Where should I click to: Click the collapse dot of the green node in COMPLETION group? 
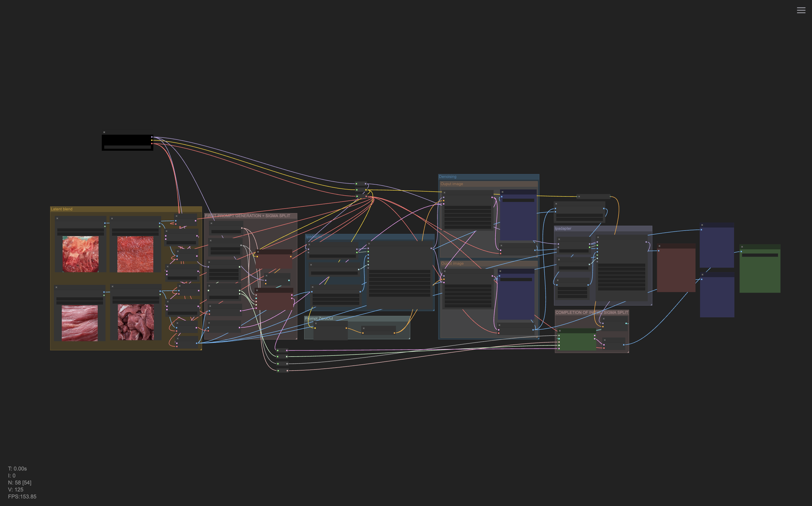(x=560, y=331)
